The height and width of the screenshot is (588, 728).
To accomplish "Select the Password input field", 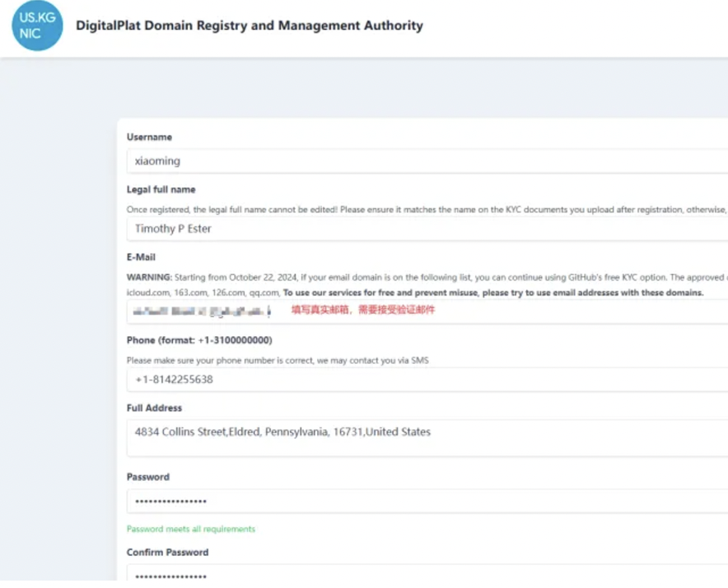I will (427, 502).
